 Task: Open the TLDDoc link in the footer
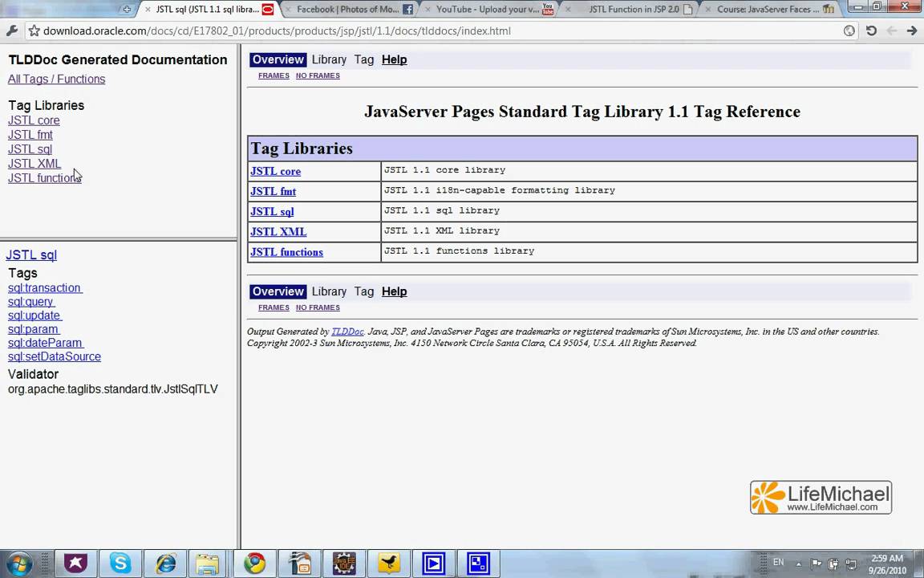point(347,332)
